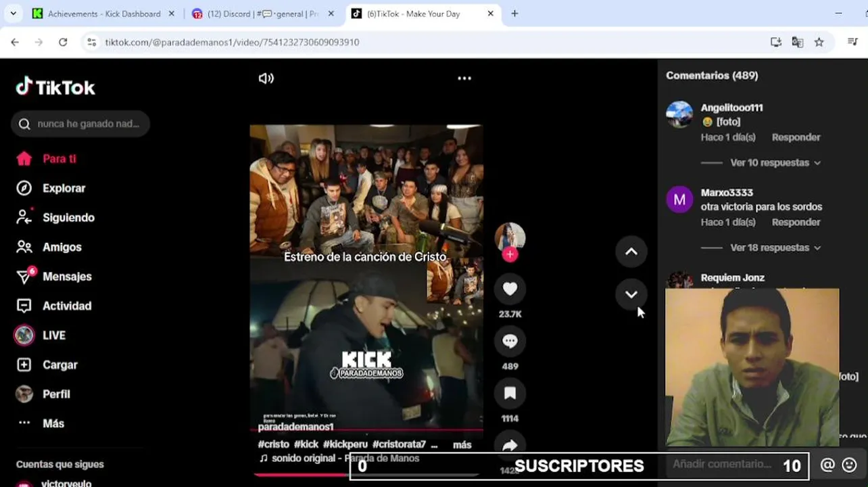The width and height of the screenshot is (868, 487).
Task: Open the Angelitooo111 username link
Action: [731, 108]
